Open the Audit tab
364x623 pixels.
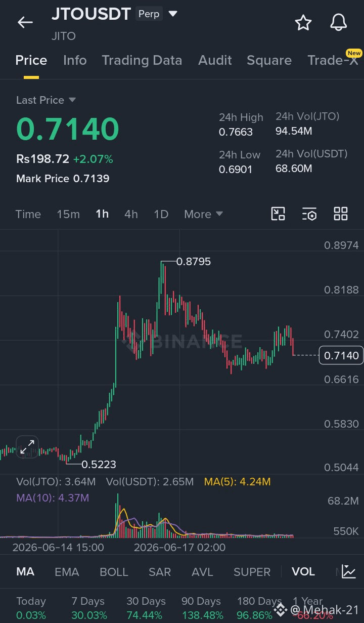(x=215, y=60)
